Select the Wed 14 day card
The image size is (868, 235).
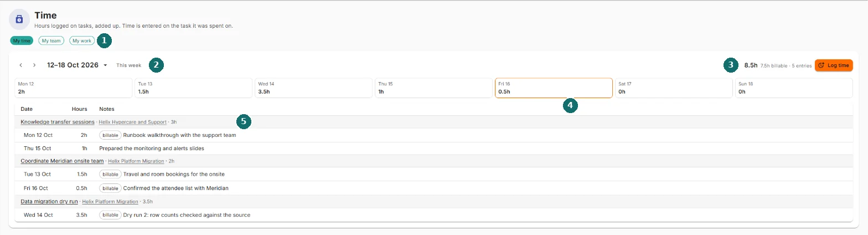(x=313, y=88)
